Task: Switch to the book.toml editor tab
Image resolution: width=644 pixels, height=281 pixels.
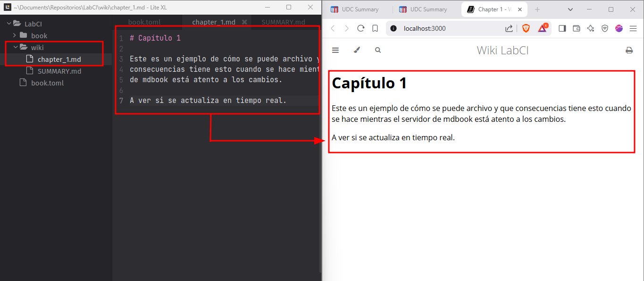Action: click(x=144, y=22)
